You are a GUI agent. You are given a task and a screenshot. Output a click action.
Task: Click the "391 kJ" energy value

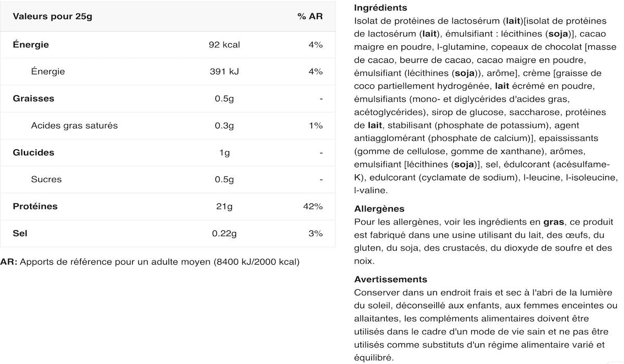coord(224,72)
